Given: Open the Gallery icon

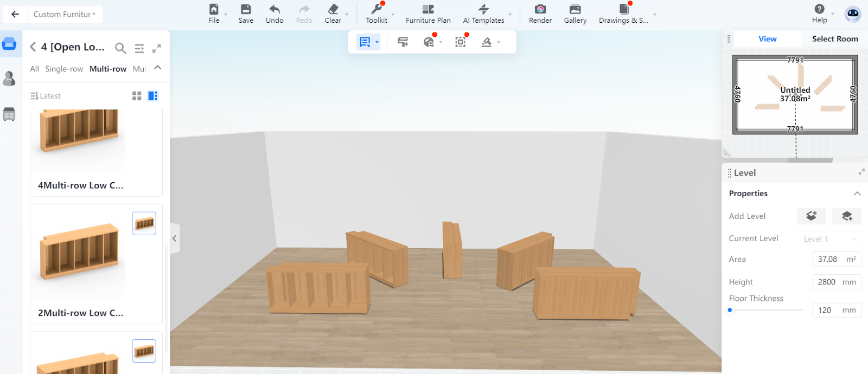Looking at the screenshot, I should click(x=575, y=9).
